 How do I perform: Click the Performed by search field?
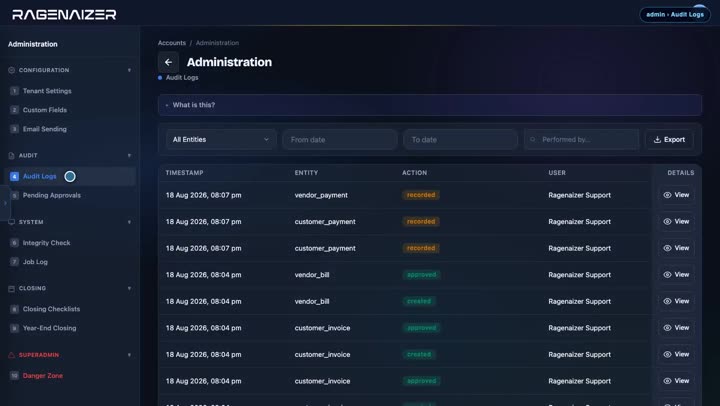(x=581, y=140)
